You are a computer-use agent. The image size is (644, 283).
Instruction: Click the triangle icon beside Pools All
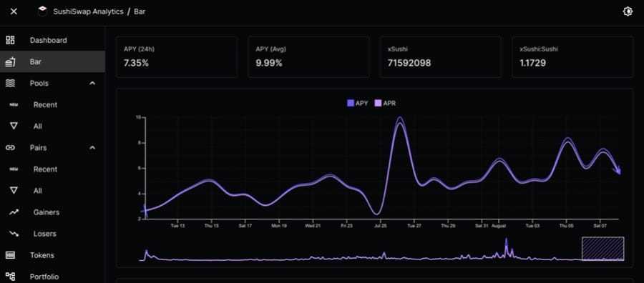14,126
